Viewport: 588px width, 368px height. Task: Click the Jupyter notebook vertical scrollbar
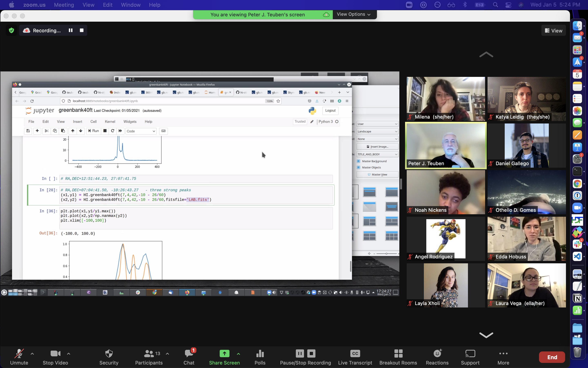[350, 266]
